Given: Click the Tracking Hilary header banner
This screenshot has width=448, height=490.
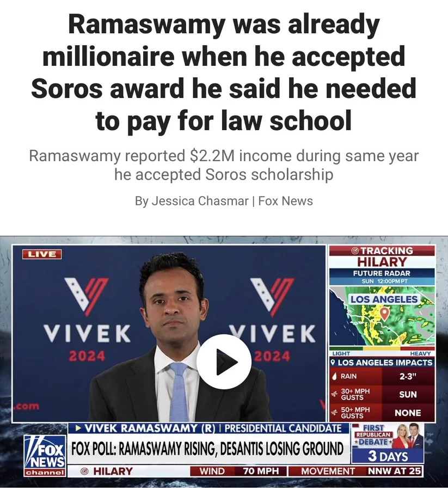Looking at the screenshot, I should pos(382,256).
